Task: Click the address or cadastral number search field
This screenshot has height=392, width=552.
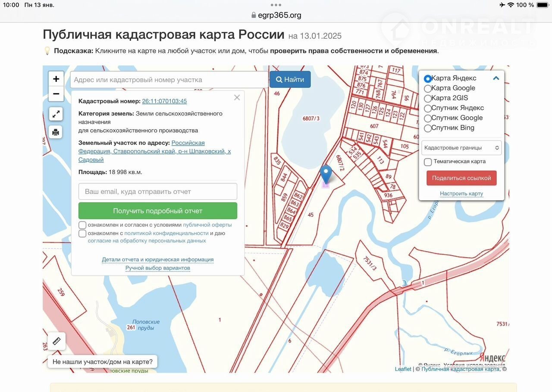Action: pyautogui.click(x=169, y=80)
